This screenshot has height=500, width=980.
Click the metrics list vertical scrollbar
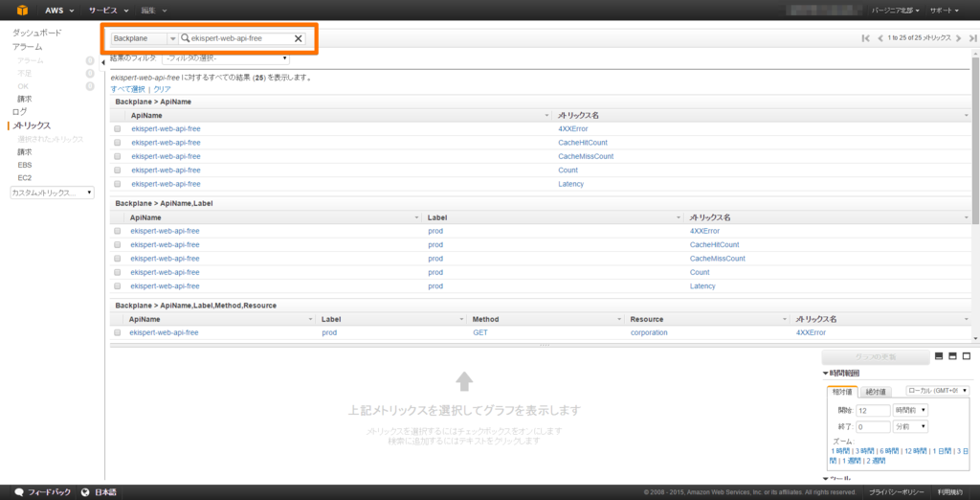975,141
